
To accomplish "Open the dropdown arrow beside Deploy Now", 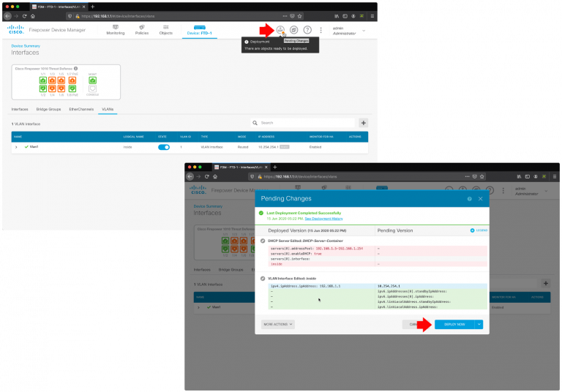I will tap(479, 324).
